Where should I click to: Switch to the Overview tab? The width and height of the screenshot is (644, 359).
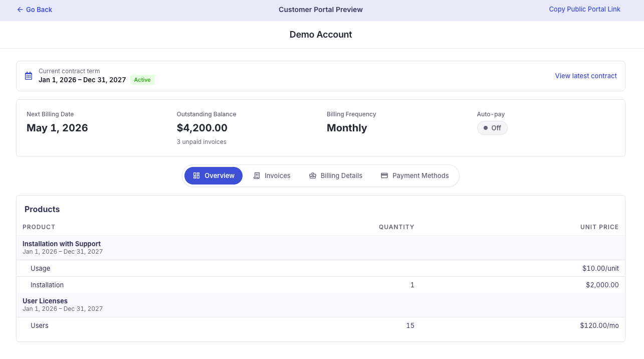(213, 175)
